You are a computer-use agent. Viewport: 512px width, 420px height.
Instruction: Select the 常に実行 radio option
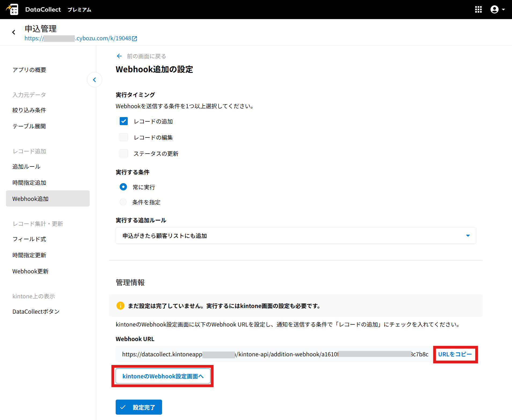[x=123, y=187]
